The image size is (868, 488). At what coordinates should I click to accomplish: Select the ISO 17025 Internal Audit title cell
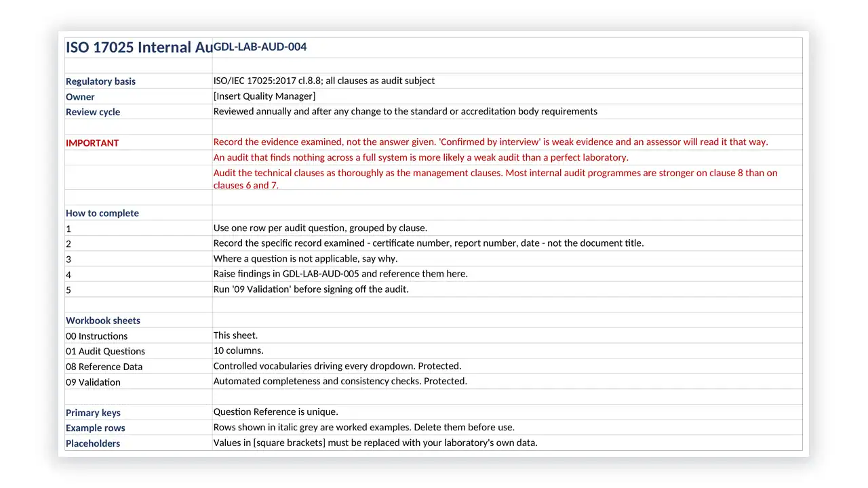point(138,47)
